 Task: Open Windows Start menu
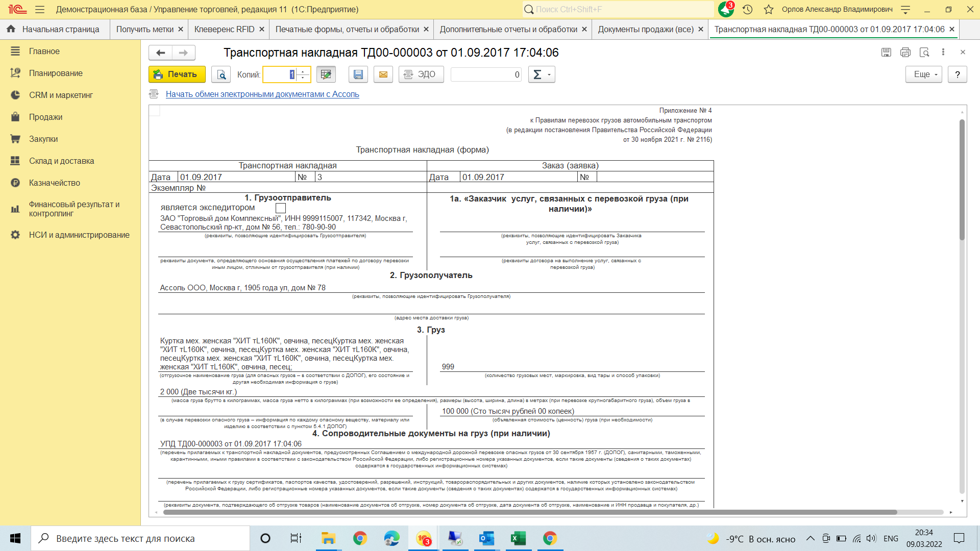click(x=15, y=538)
